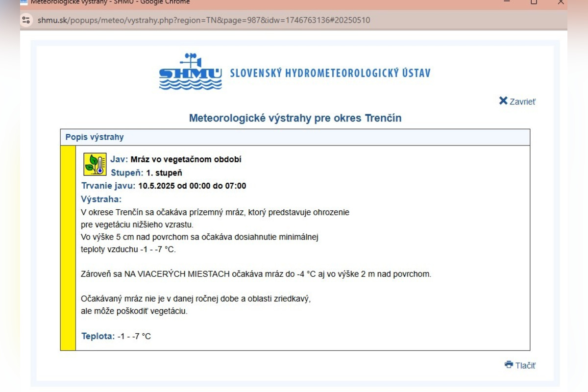Click the 1. stupeň warning level text
Viewport: 588px width, 392px height.
tap(164, 173)
